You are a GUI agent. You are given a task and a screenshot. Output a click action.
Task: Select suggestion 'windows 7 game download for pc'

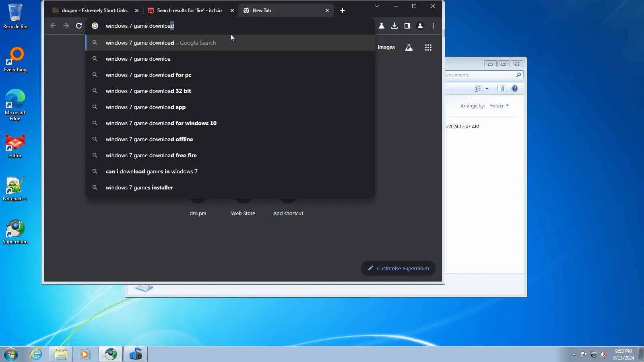230,75
